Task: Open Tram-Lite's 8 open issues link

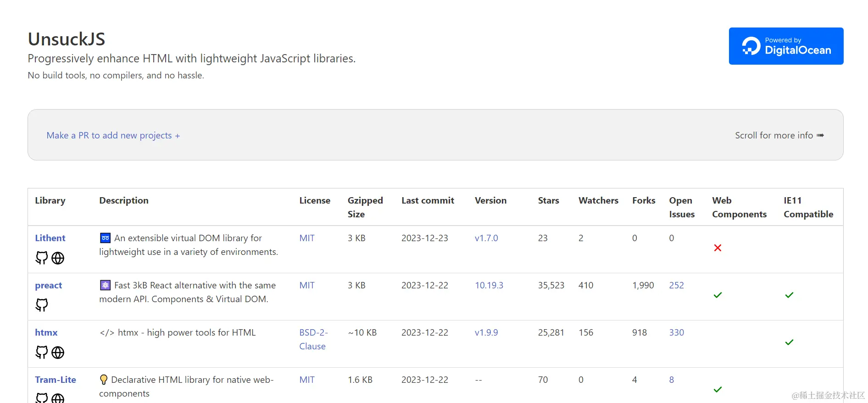Action: tap(671, 380)
